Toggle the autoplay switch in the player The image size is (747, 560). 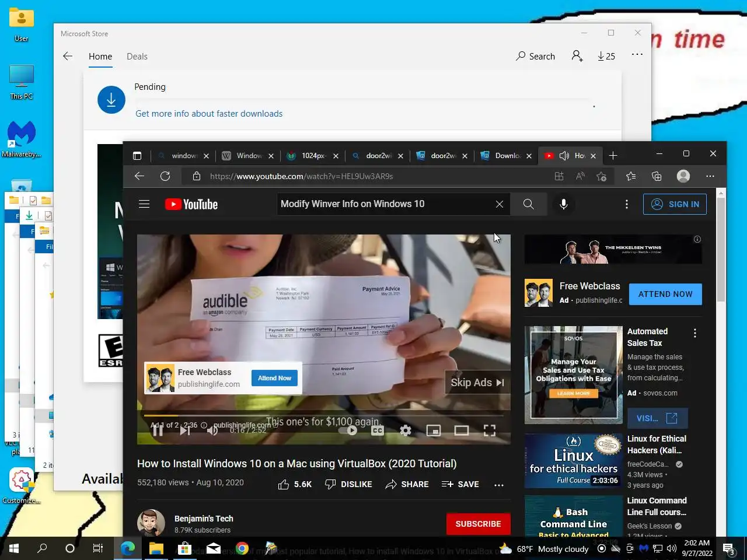click(348, 430)
